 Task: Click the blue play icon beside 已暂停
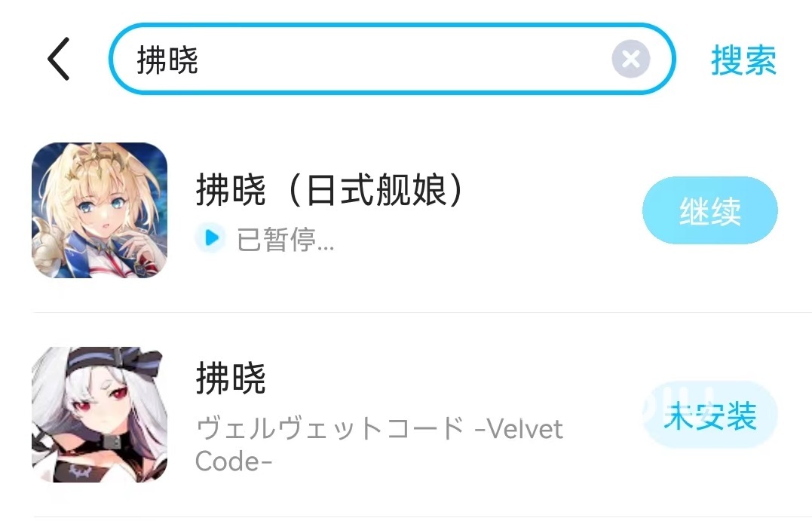coord(211,238)
